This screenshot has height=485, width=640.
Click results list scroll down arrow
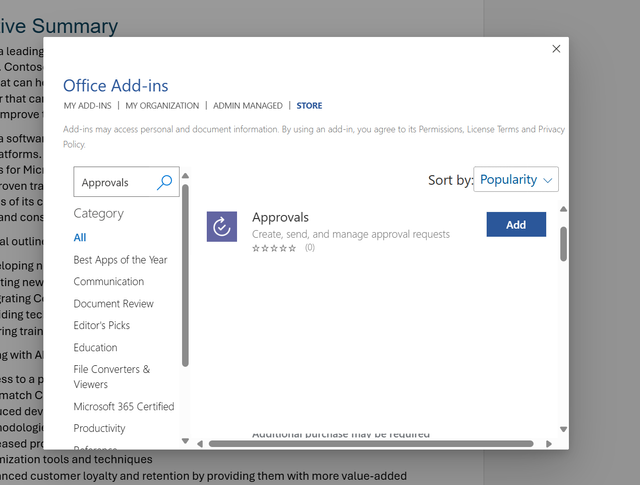click(563, 429)
